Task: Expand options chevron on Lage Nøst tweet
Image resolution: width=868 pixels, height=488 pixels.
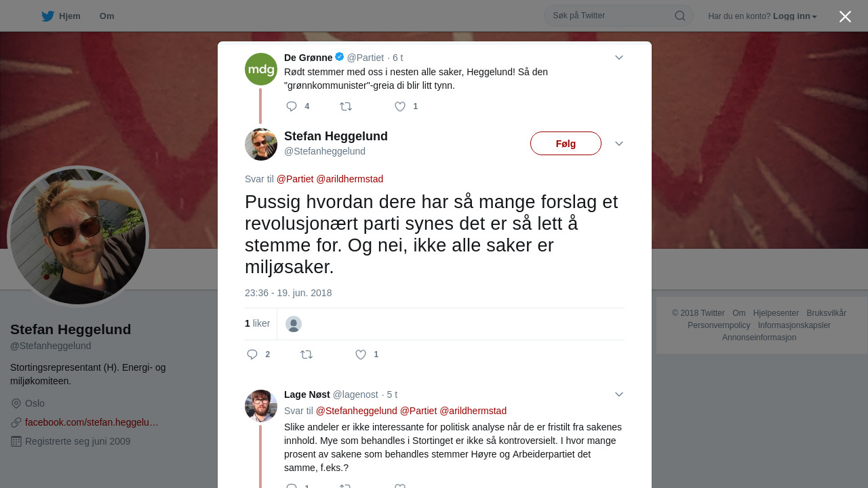Action: (x=619, y=394)
